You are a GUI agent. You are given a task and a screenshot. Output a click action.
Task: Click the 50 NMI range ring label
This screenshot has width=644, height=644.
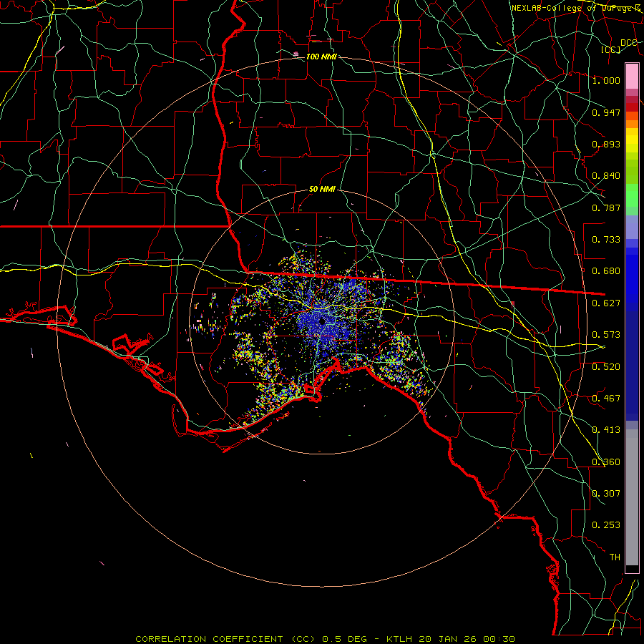pyautogui.click(x=322, y=189)
